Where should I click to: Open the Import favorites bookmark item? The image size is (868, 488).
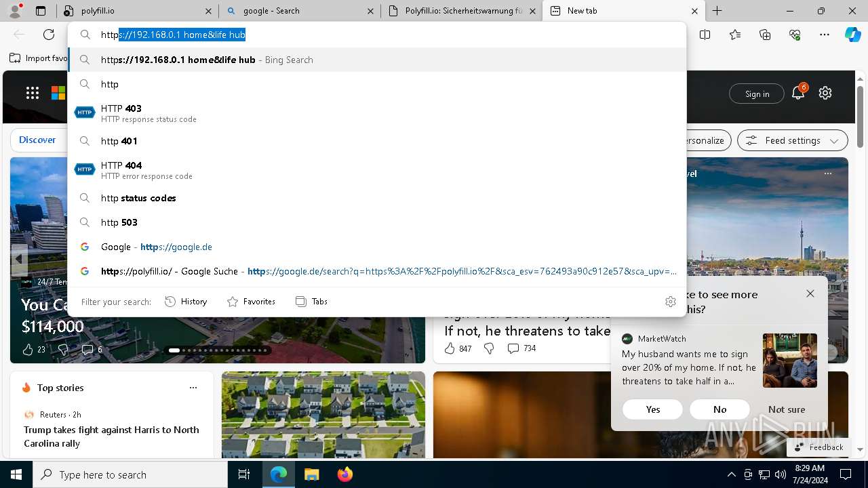pyautogui.click(x=39, y=58)
